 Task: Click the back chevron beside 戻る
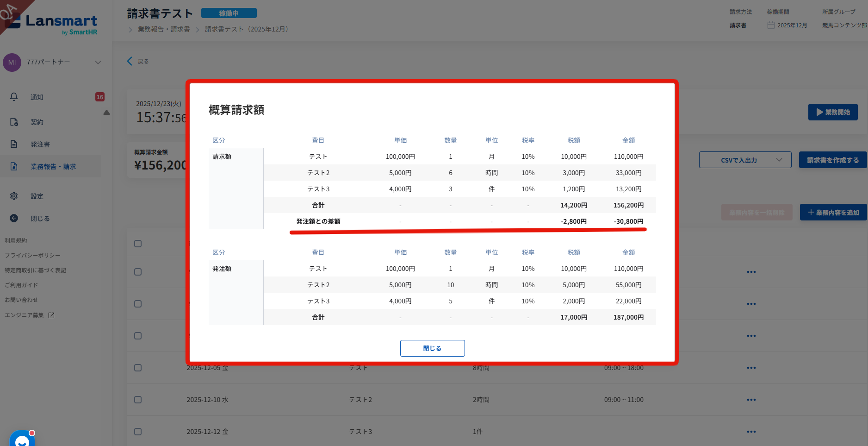click(x=130, y=61)
